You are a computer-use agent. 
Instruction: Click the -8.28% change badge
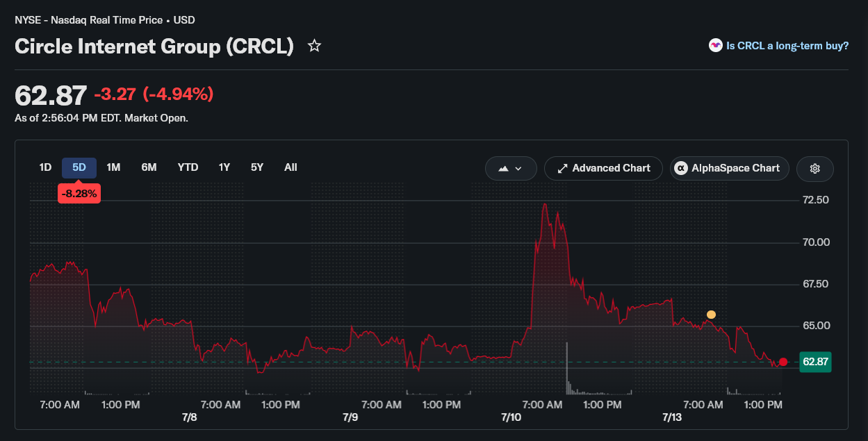(79, 193)
